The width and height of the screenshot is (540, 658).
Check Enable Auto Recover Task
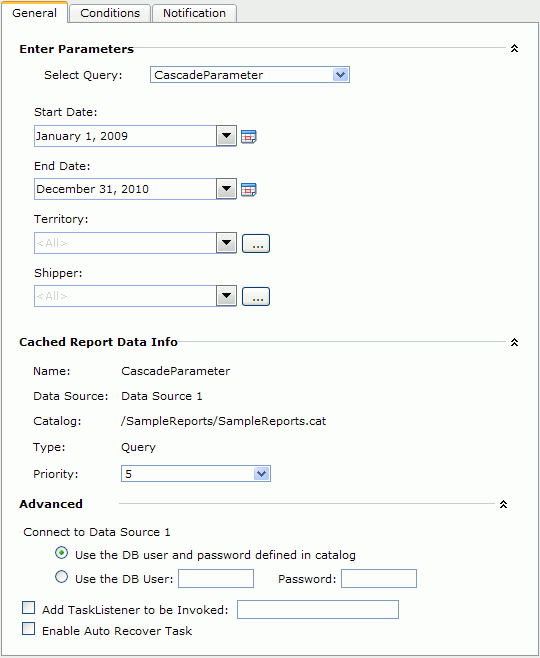[29, 629]
